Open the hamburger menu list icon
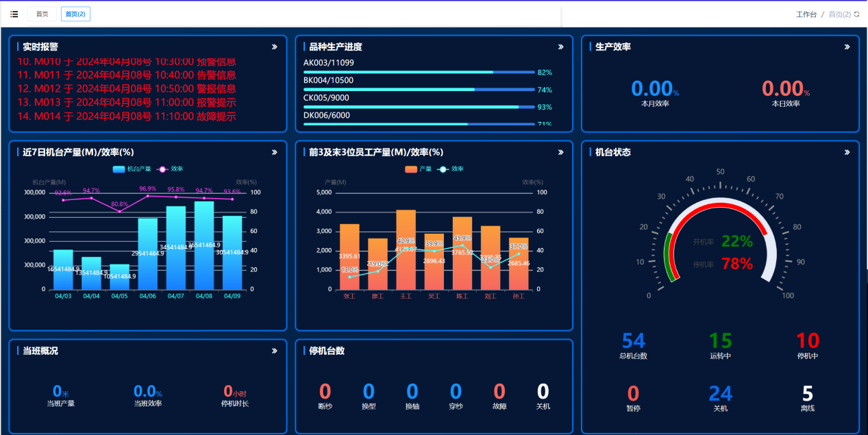The image size is (868, 435). (x=14, y=14)
